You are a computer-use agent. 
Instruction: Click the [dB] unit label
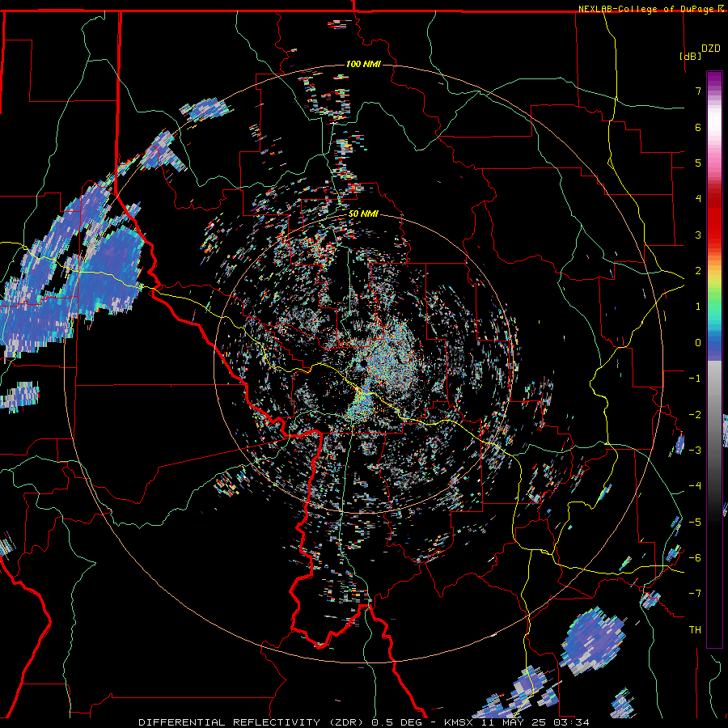(691, 56)
